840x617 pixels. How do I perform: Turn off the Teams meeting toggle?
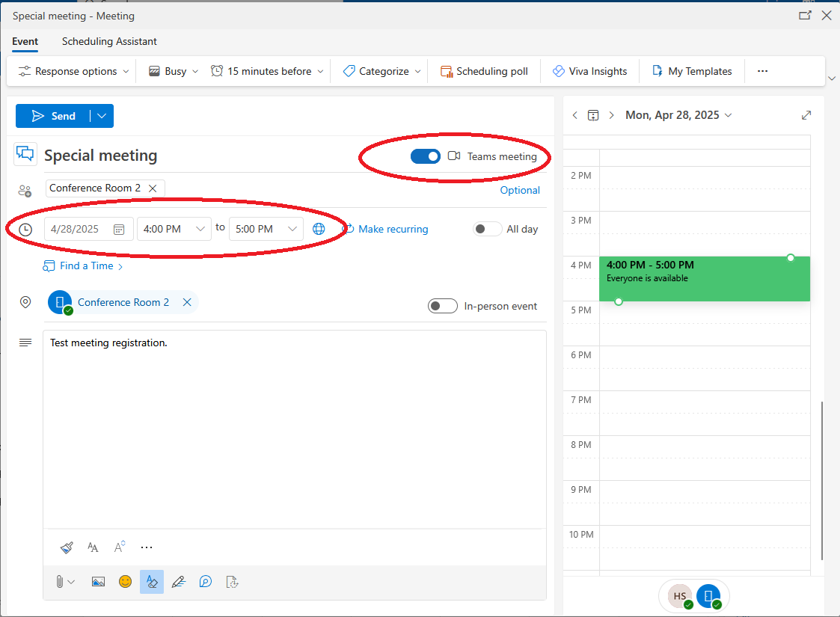click(x=425, y=156)
